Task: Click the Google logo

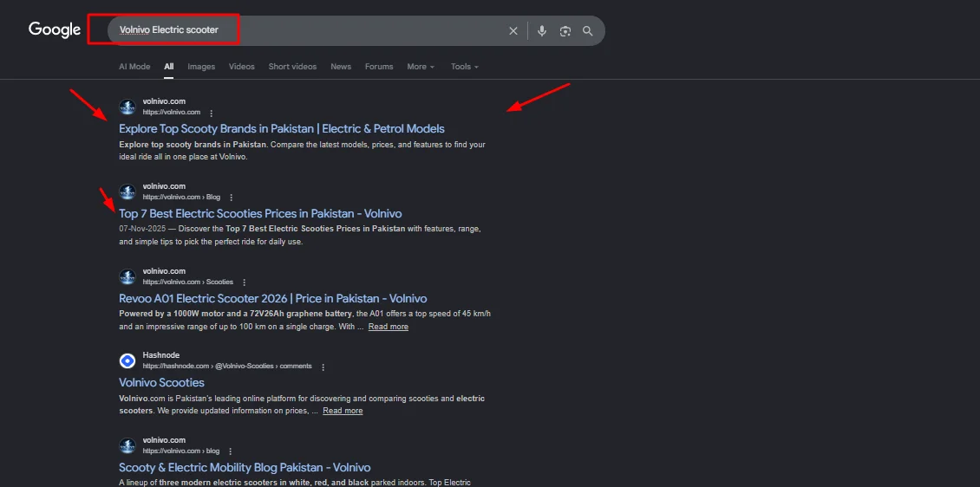Action: pyautogui.click(x=55, y=29)
